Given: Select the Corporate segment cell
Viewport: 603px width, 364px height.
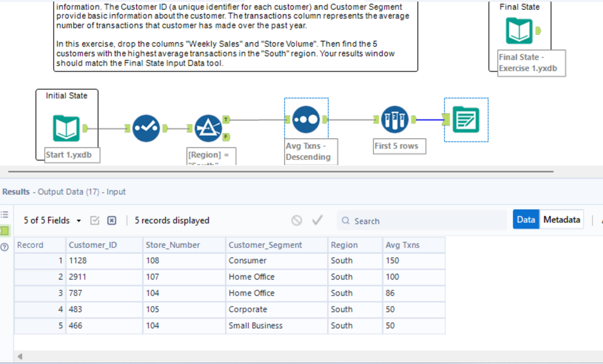Looking at the screenshot, I should pos(277,310).
